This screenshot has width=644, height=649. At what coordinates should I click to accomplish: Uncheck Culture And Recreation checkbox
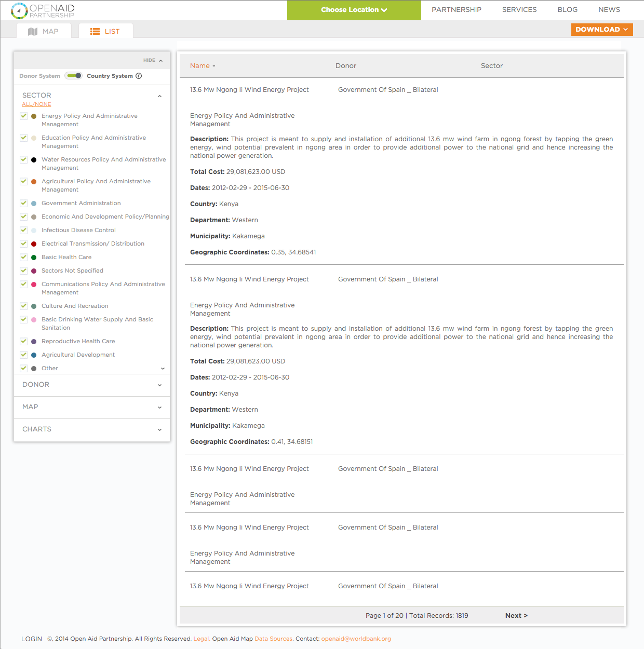point(24,306)
